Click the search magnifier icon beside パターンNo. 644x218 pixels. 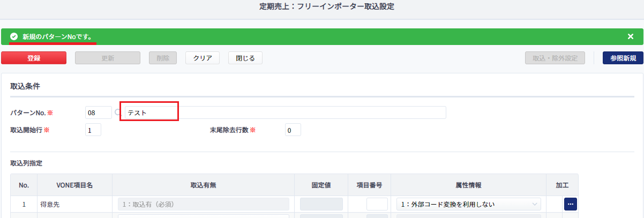coord(118,112)
